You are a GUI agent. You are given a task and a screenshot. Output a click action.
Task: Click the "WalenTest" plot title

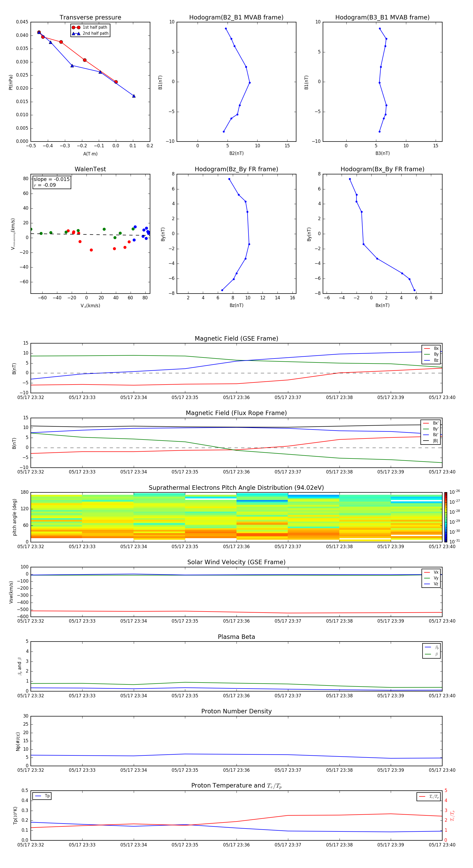point(90,169)
